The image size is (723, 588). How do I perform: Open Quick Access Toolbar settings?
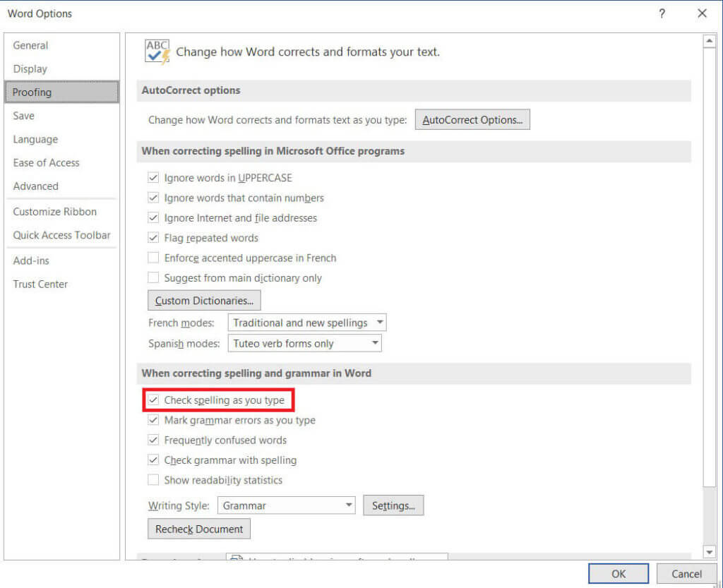62,235
